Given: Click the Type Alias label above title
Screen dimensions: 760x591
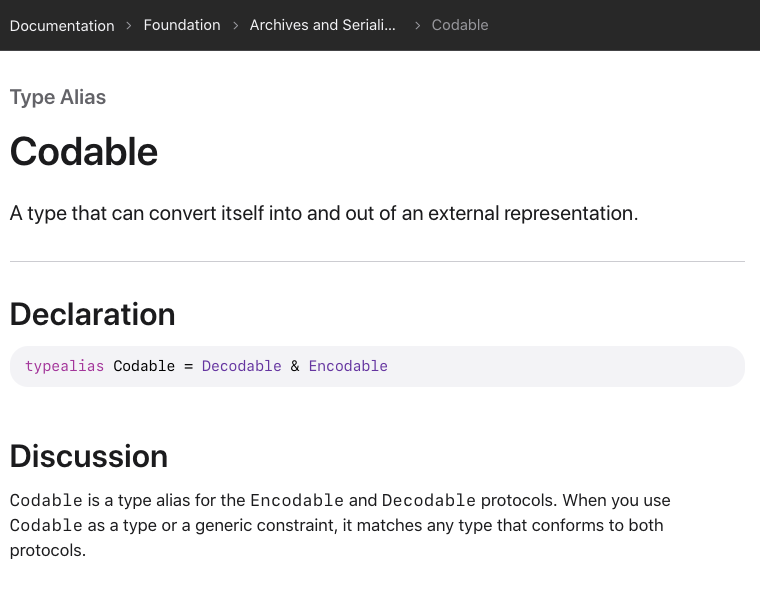Looking at the screenshot, I should point(58,97).
